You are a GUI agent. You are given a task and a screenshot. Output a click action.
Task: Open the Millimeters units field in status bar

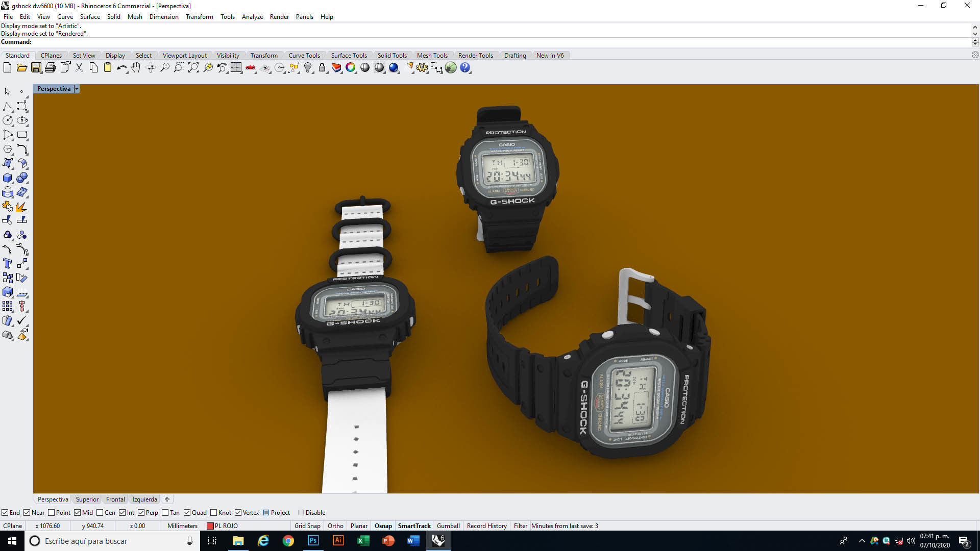(182, 526)
